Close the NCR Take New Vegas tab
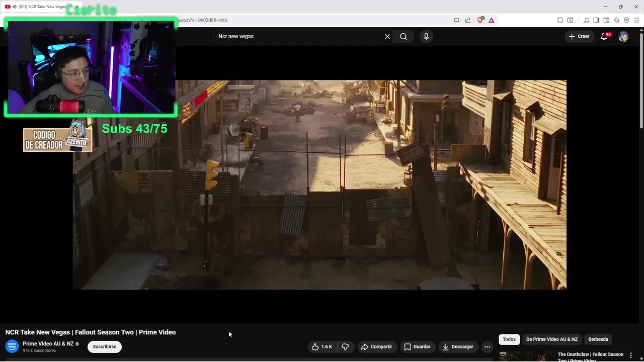Screen dimensions: 644x362 click(x=77, y=7)
